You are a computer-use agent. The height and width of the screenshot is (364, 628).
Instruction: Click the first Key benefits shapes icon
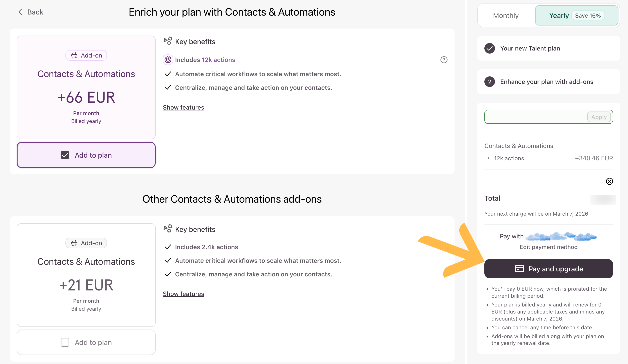(168, 41)
